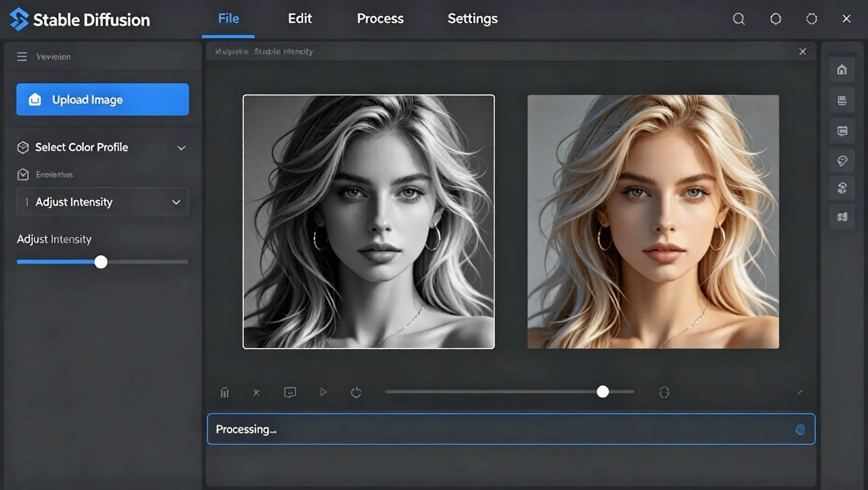Select the colorized portrait image

(x=653, y=221)
